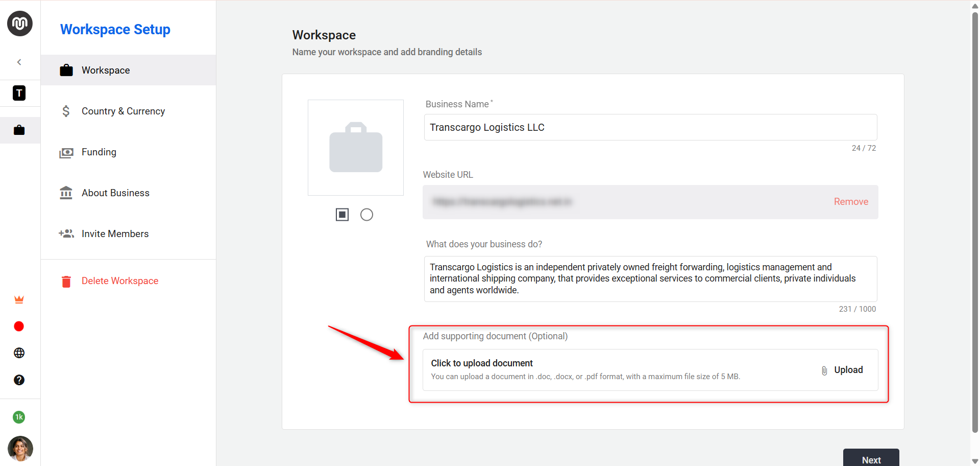This screenshot has height=466, width=980.
Task: Click the red circle record icon
Action: 19,327
